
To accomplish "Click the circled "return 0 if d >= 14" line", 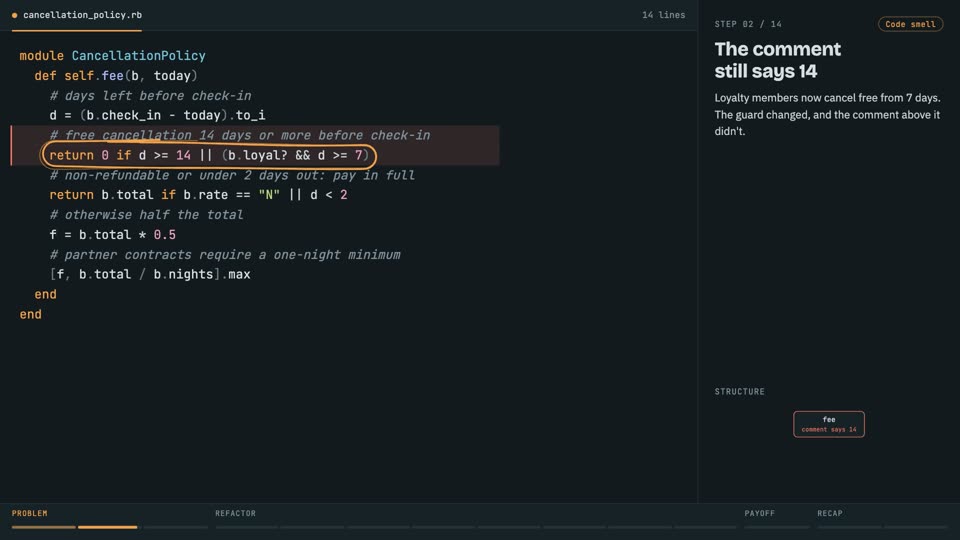I will 209,156.
